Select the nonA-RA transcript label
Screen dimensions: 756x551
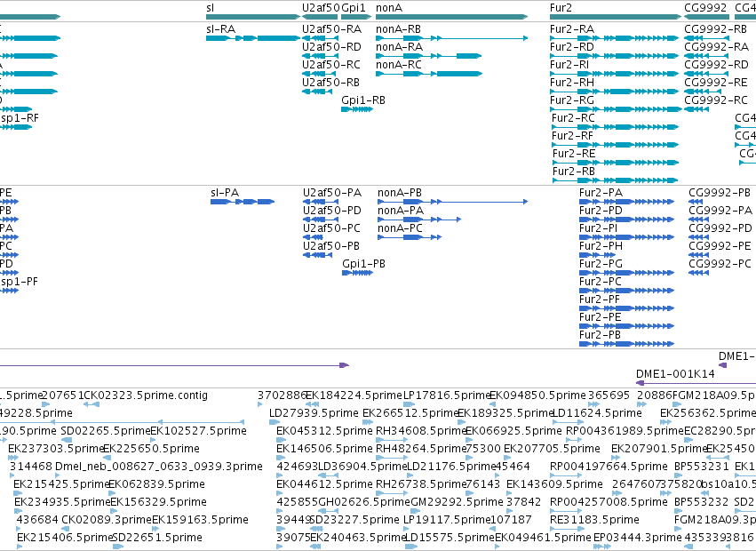[x=399, y=47]
